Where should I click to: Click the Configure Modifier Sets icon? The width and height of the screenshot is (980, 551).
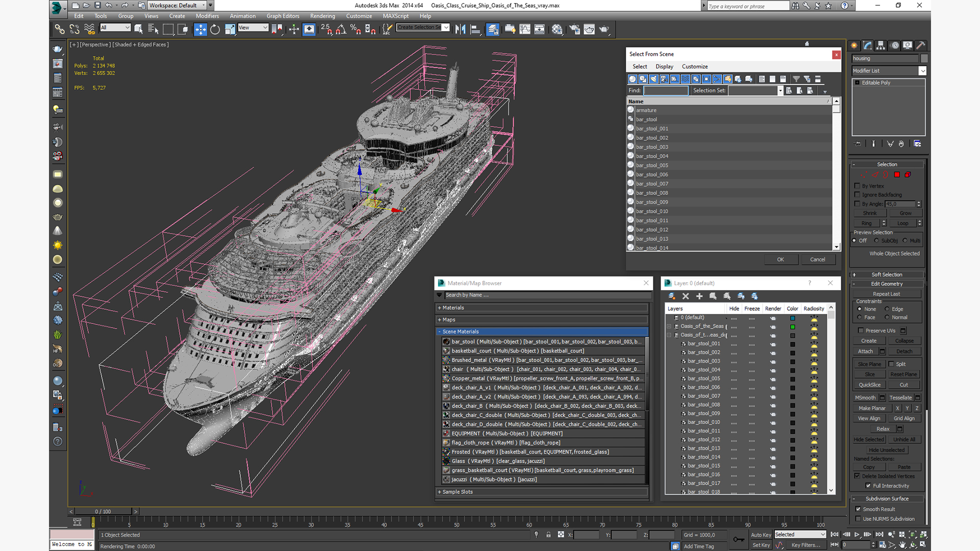pyautogui.click(x=917, y=144)
